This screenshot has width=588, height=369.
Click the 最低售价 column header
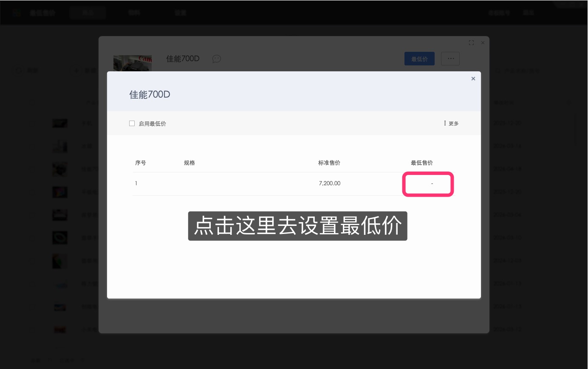(422, 163)
